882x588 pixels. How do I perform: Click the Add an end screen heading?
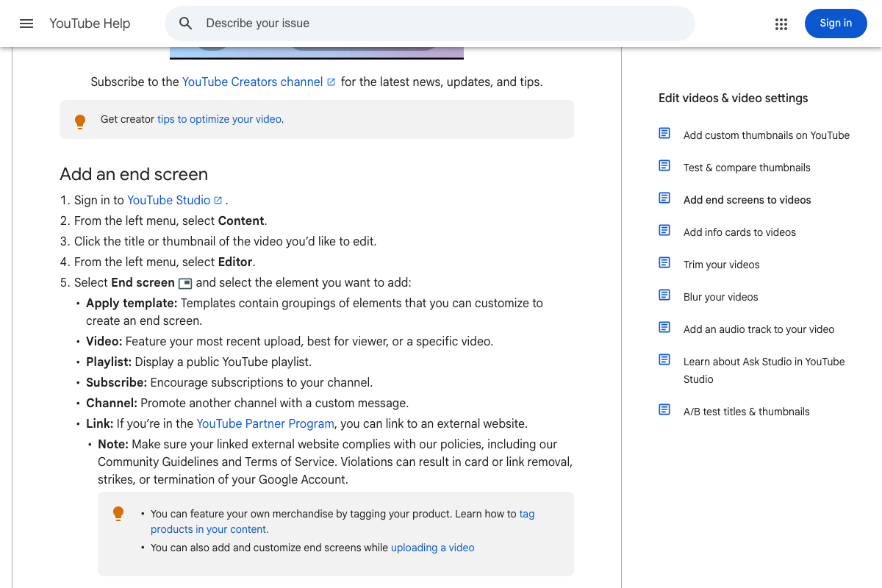click(134, 174)
